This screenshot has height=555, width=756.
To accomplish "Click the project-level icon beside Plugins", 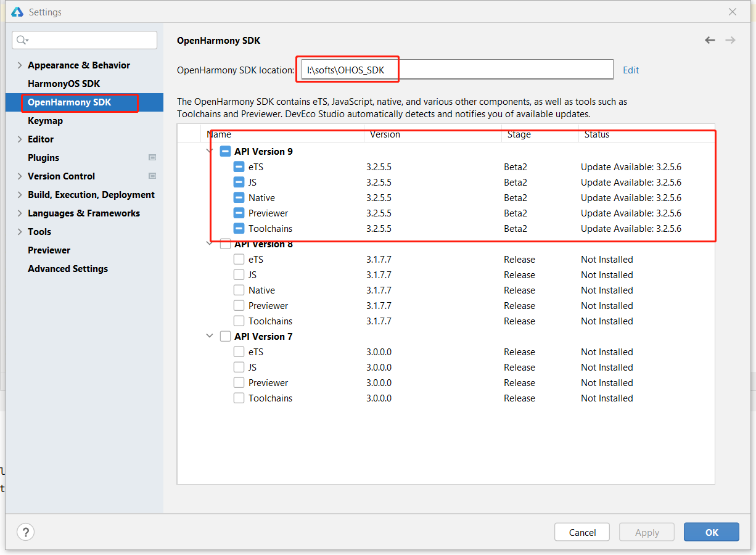I will [152, 157].
